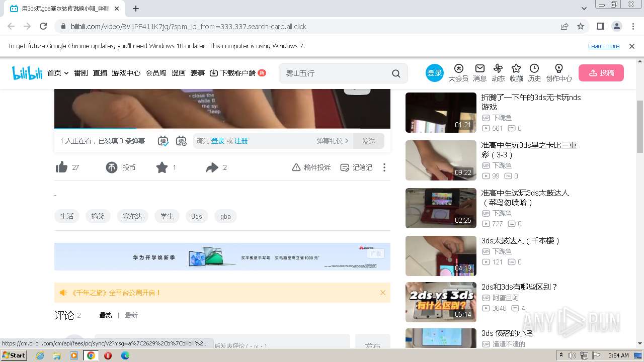Select the 生活 tag
Screen dimensions: 644x362
click(x=67, y=216)
